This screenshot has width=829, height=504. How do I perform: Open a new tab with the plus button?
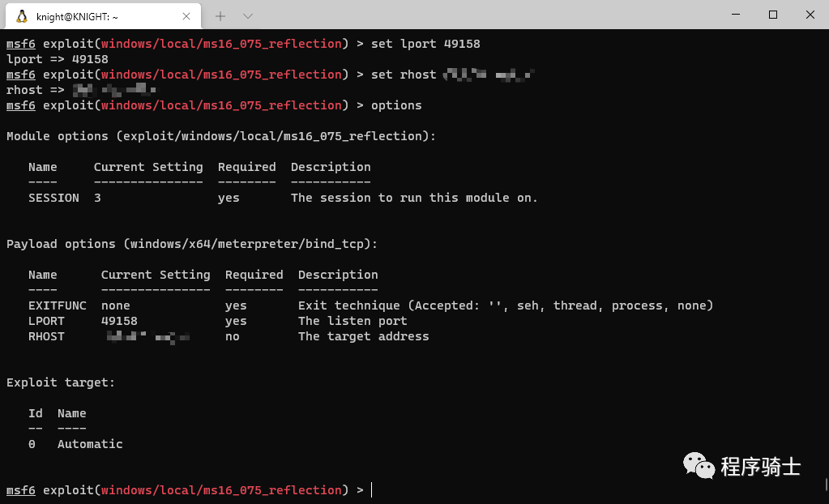220,15
